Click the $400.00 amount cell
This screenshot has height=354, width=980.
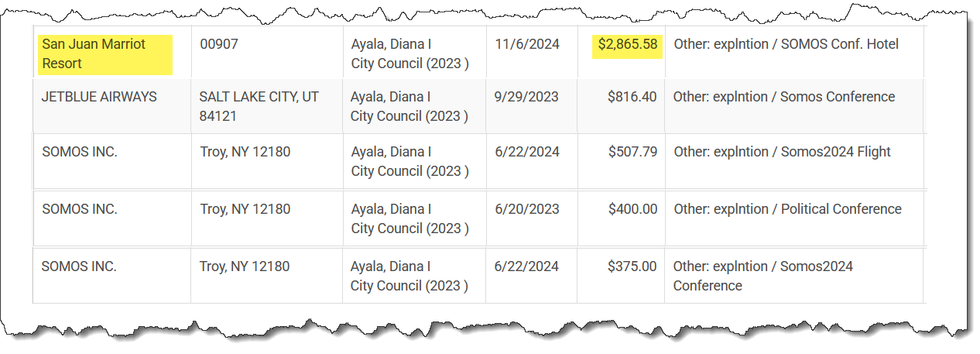pyautogui.click(x=632, y=209)
